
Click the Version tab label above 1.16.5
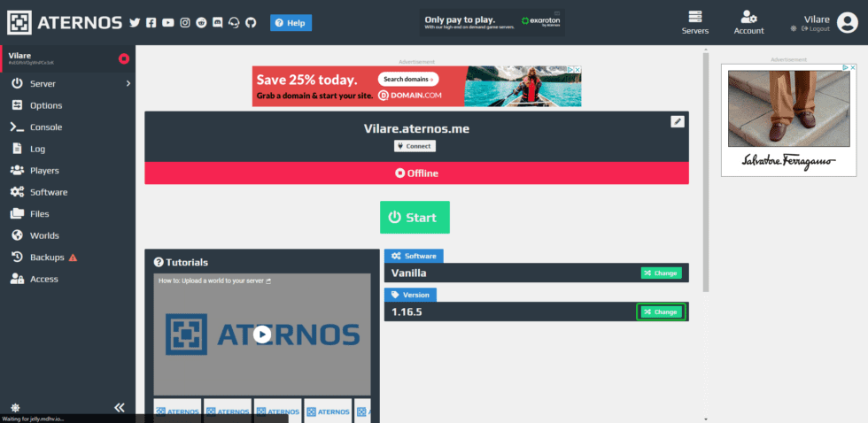(x=410, y=295)
